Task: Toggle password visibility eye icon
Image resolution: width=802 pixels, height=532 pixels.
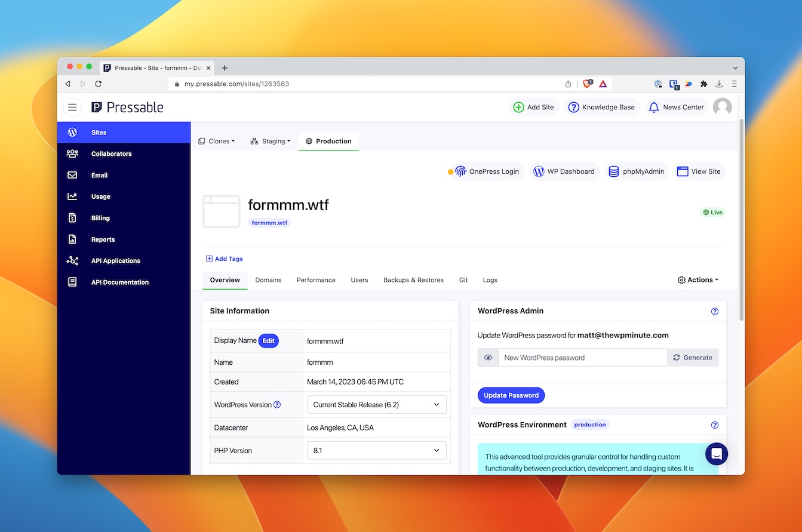Action: click(488, 358)
